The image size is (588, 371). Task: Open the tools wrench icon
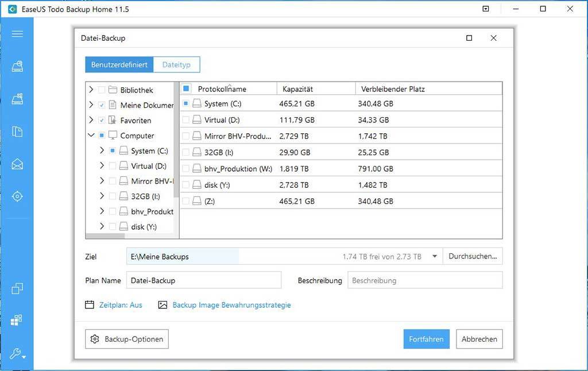(x=17, y=353)
